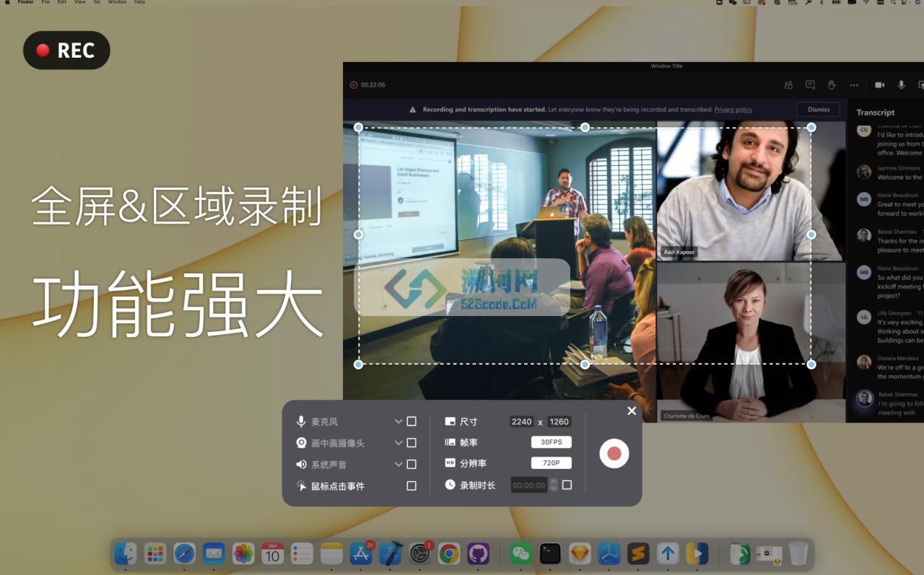Viewport: 924px width, 575px height.
Task: Launch Safari from the Dock
Action: (x=185, y=553)
